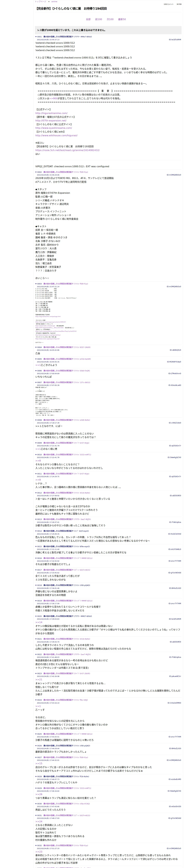Open poster name link on post 0013
Image resolution: width=186 pixels, height=868 pixels.
[58, 519]
